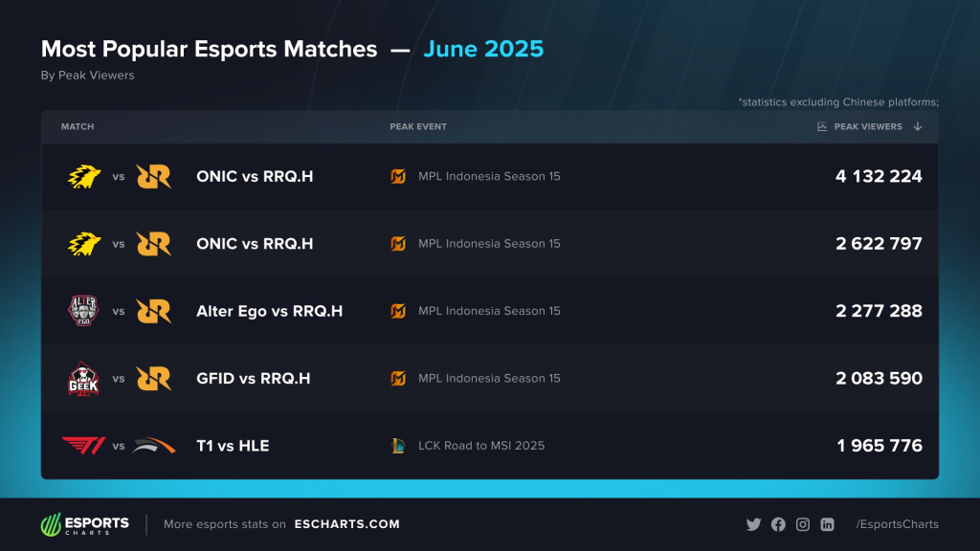Click the HLE team logo

153,446
